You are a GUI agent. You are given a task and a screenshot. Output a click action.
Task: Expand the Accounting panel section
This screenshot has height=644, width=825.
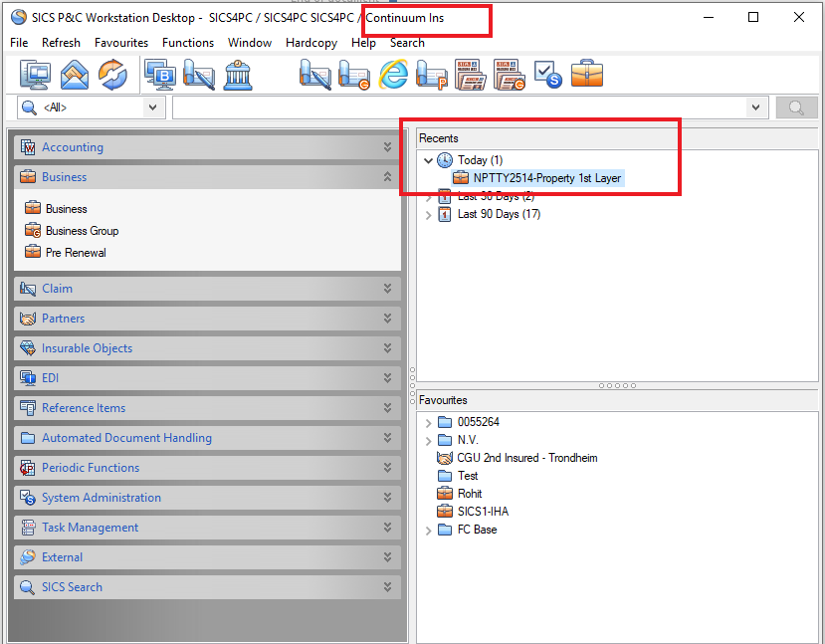[387, 147]
